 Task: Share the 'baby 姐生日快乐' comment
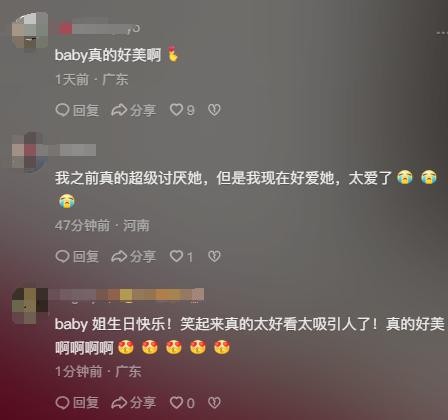pyautogui.click(x=133, y=403)
